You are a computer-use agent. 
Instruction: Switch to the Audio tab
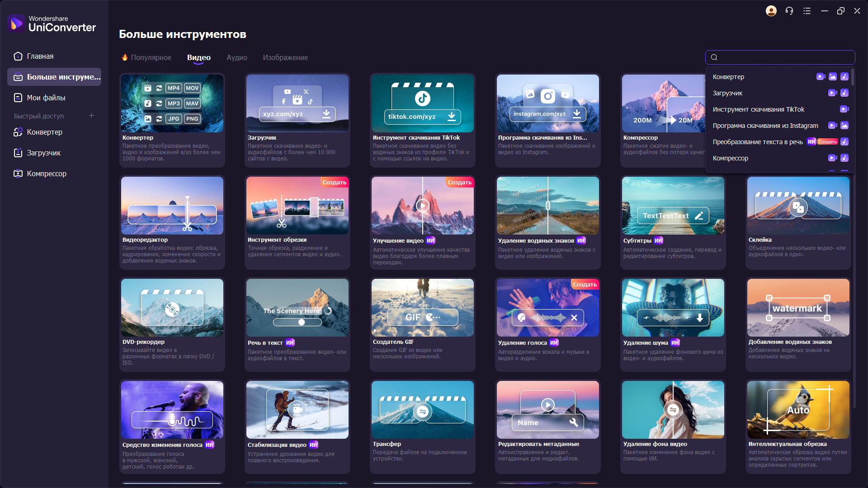pos(236,57)
